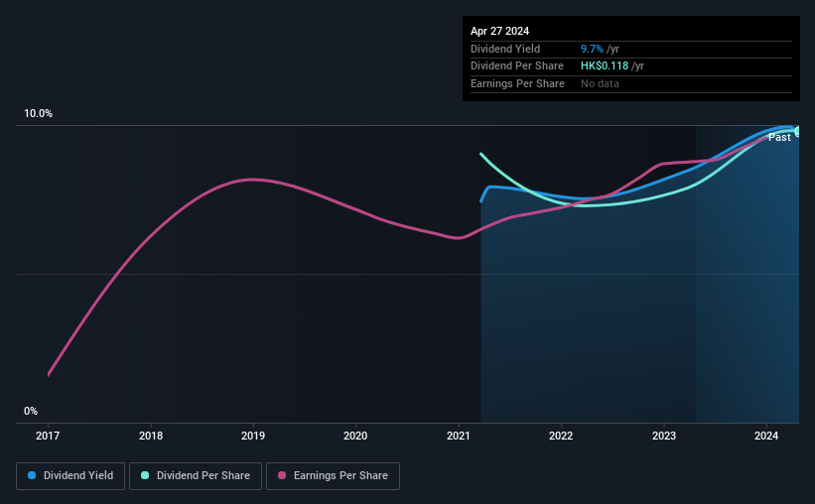This screenshot has height=504, width=815.
Task: Click the blue Dividend Yield legend dot
Action: point(32,475)
